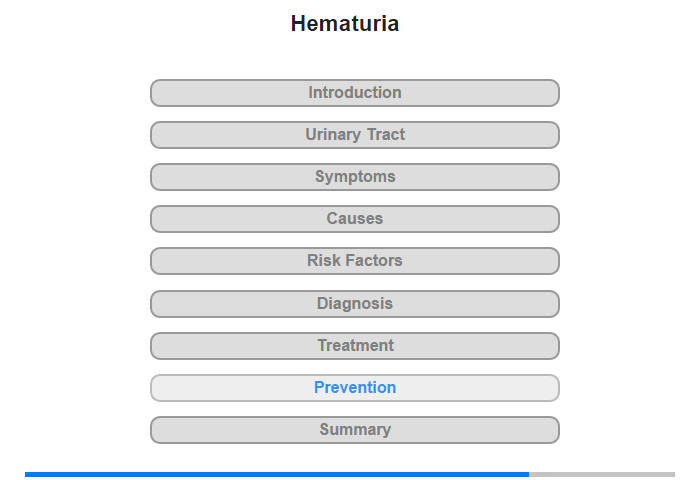Open the Introduction section
The width and height of the screenshot is (700, 480).
pyautogui.click(x=354, y=93)
